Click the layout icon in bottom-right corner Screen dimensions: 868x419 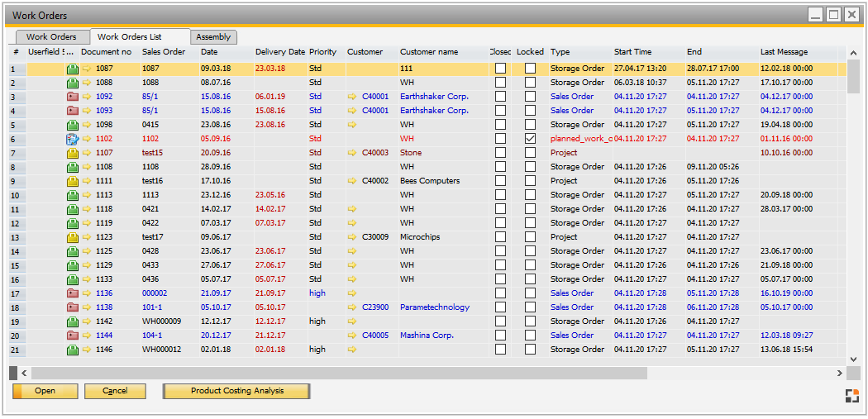click(x=851, y=396)
